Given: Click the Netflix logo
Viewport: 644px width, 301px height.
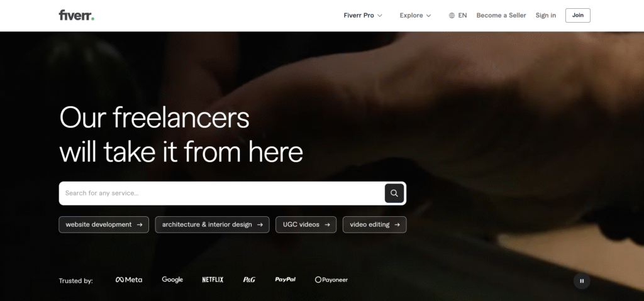Looking at the screenshot, I should [213, 280].
